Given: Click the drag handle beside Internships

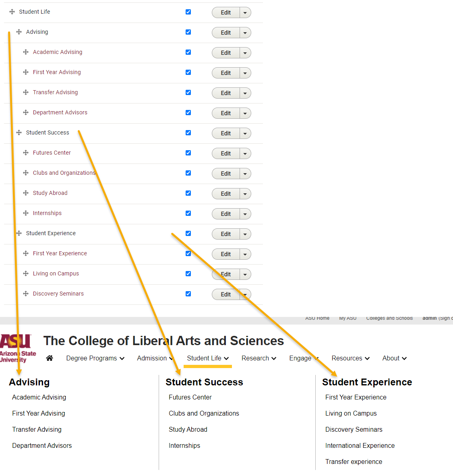Looking at the screenshot, I should 26,213.
